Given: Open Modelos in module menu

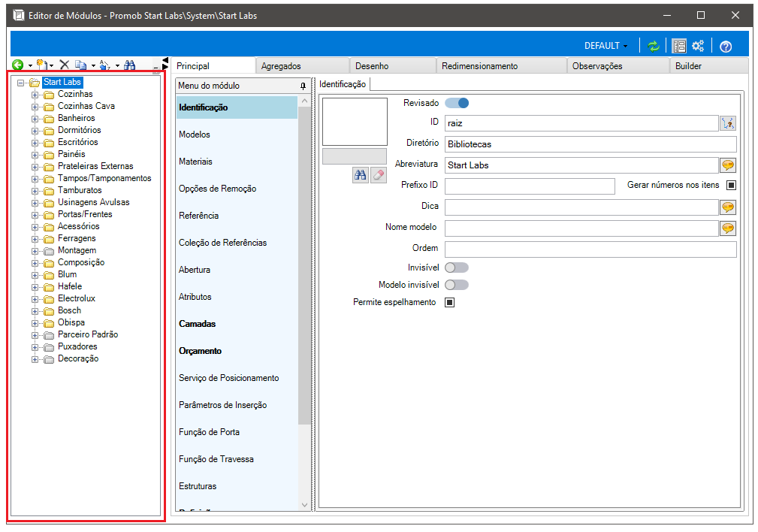Looking at the screenshot, I should [237, 135].
